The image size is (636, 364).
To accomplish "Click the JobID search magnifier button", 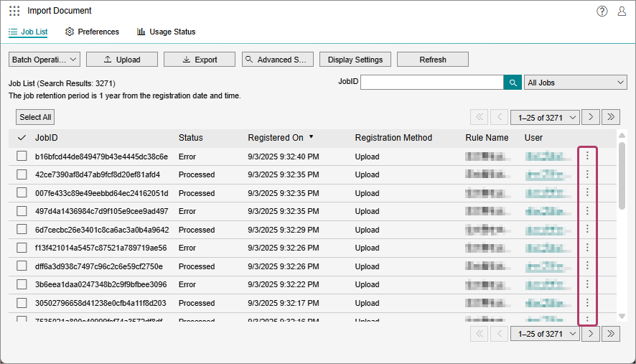I will [x=513, y=83].
